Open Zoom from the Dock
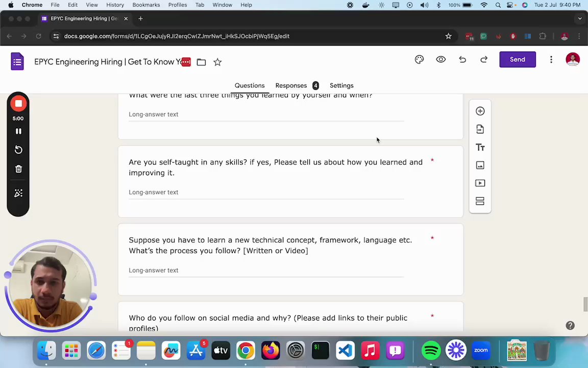 point(481,351)
